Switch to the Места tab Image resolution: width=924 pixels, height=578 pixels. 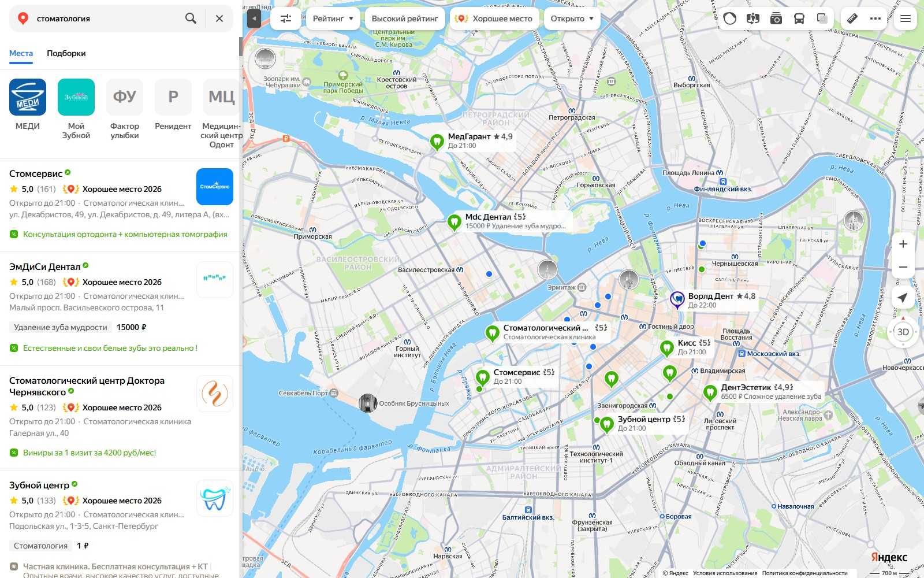tap(21, 53)
